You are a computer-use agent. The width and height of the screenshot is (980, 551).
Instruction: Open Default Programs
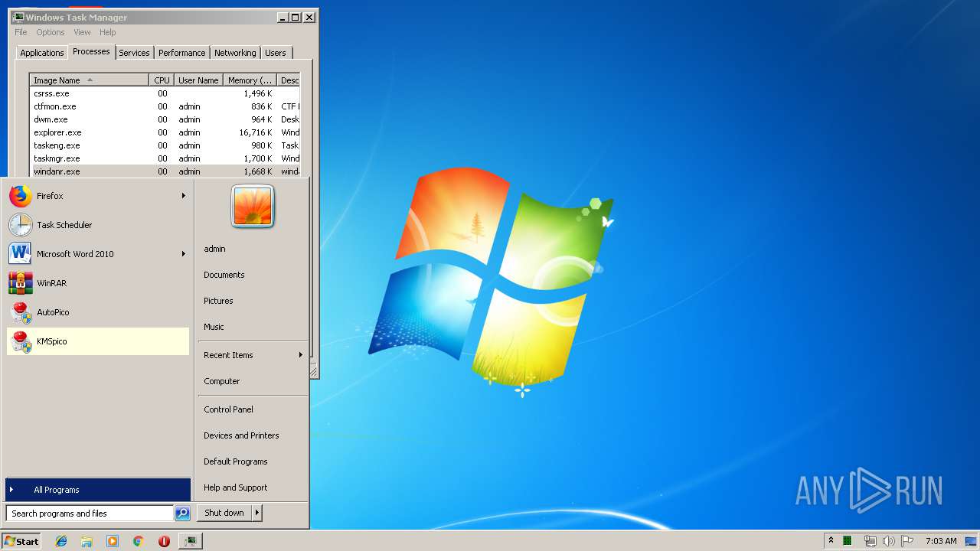(x=236, y=461)
